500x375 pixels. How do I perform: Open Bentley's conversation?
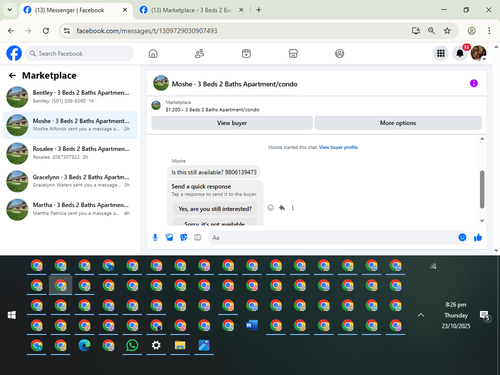(x=70, y=97)
